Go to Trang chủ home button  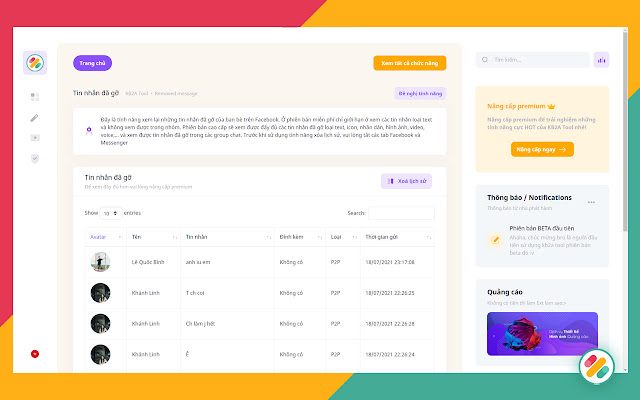click(x=93, y=63)
